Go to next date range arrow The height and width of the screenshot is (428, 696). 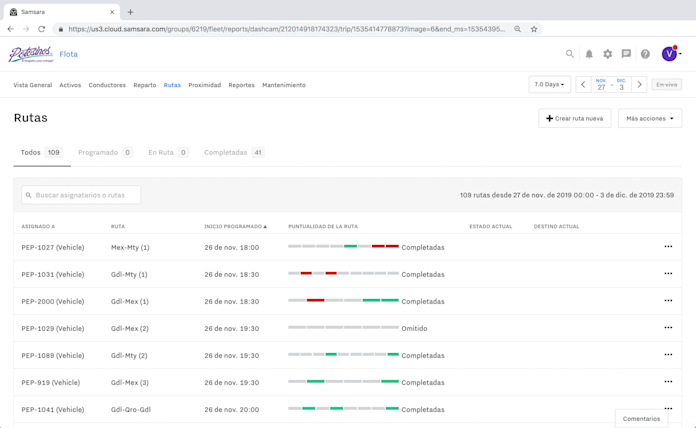coord(639,84)
